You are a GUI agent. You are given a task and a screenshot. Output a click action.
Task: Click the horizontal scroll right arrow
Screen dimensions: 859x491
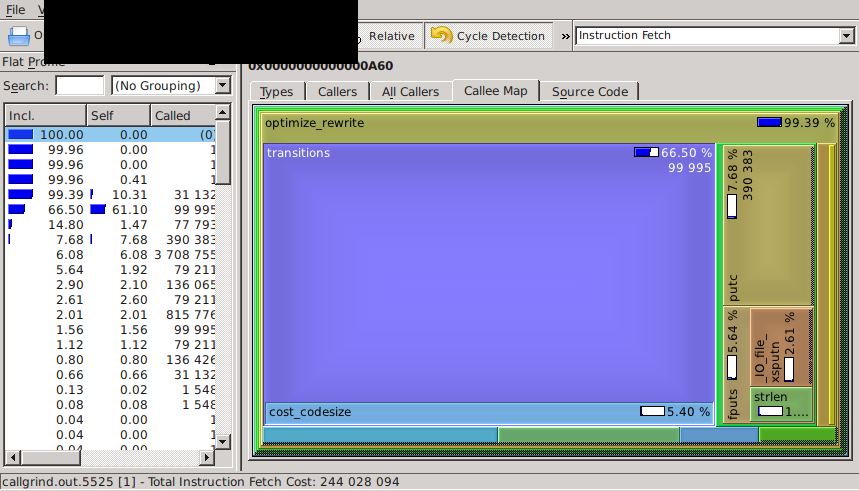tap(207, 456)
